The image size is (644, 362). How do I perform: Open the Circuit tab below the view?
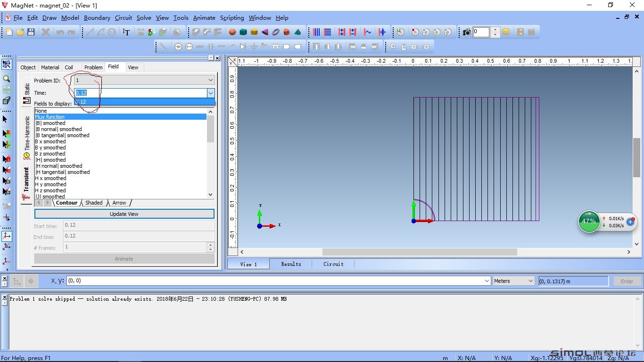(333, 264)
